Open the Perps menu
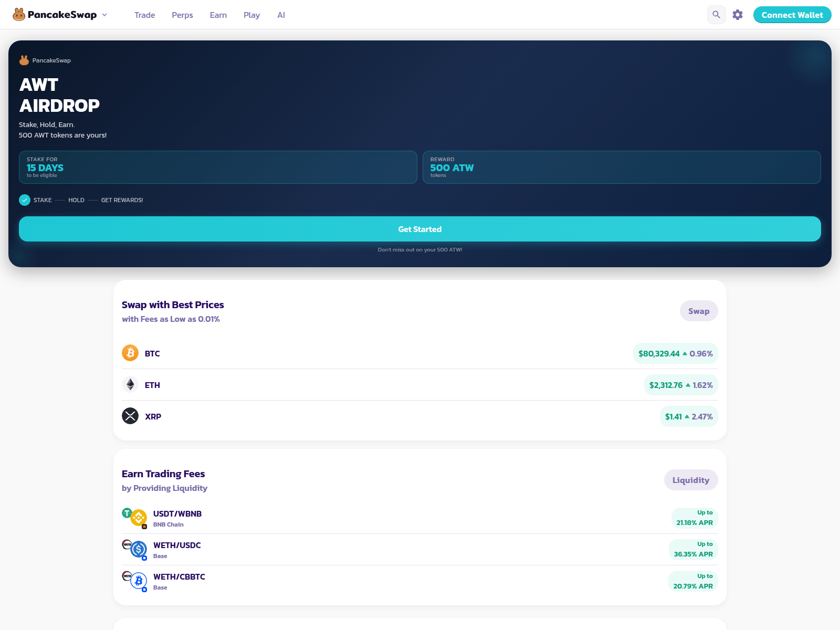 point(182,15)
